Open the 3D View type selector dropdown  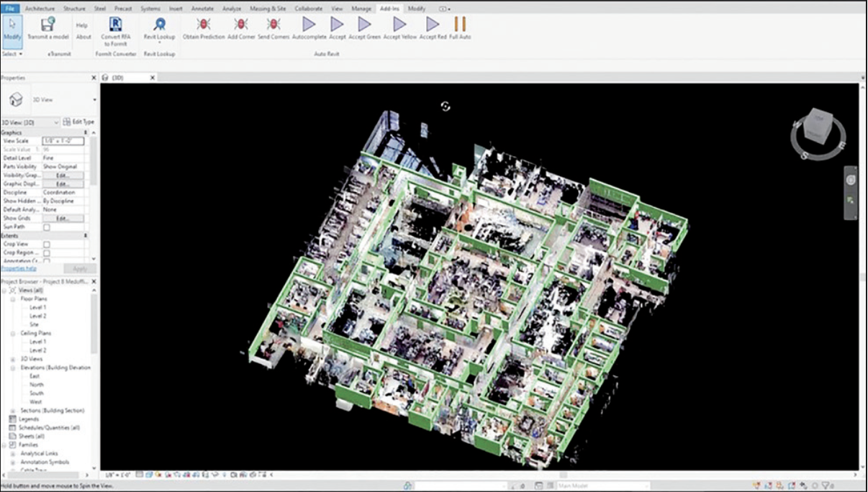pyautogui.click(x=94, y=99)
